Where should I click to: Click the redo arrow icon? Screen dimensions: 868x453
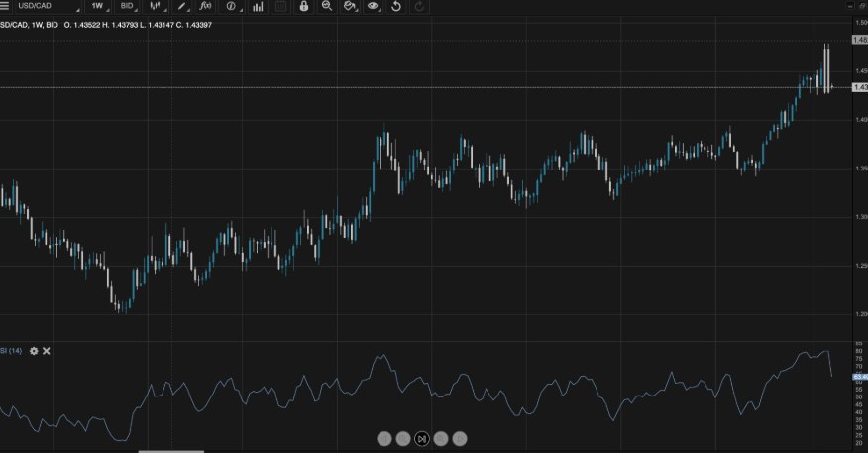pos(419,6)
